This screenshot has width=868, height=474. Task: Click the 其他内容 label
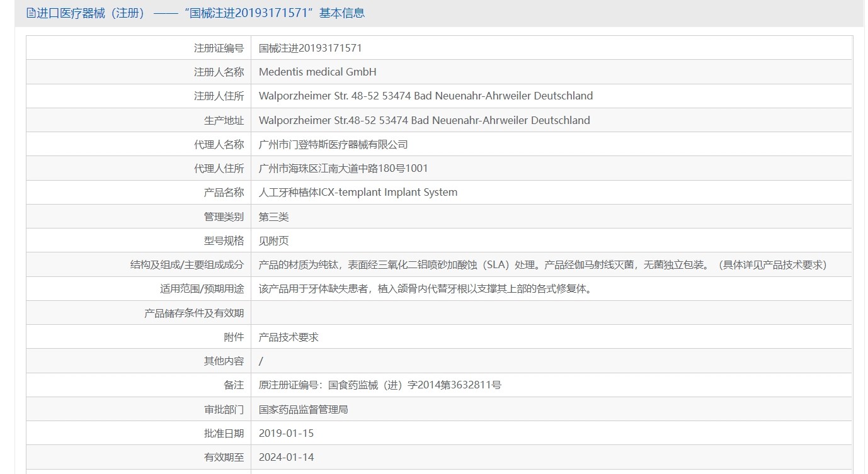(224, 361)
